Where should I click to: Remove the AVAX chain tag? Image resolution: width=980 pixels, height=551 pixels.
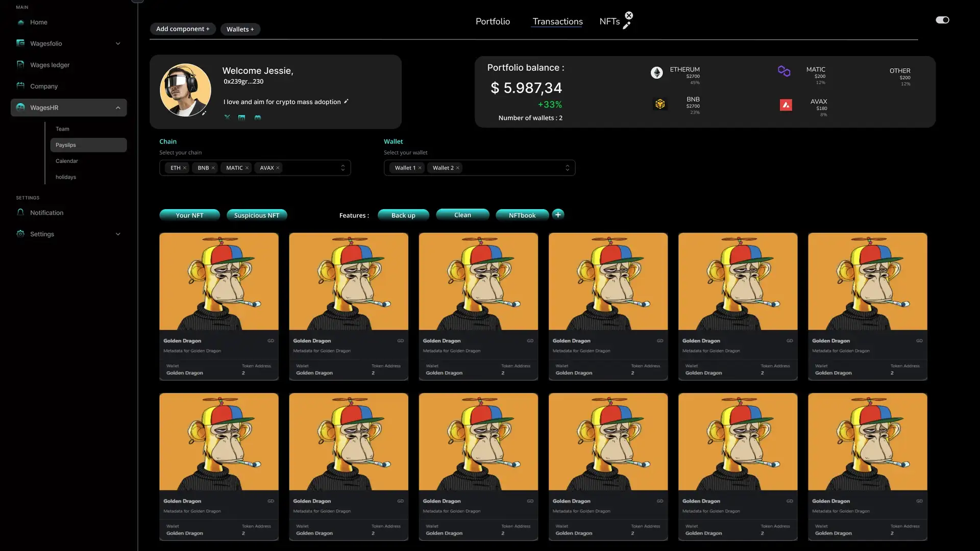[278, 168]
